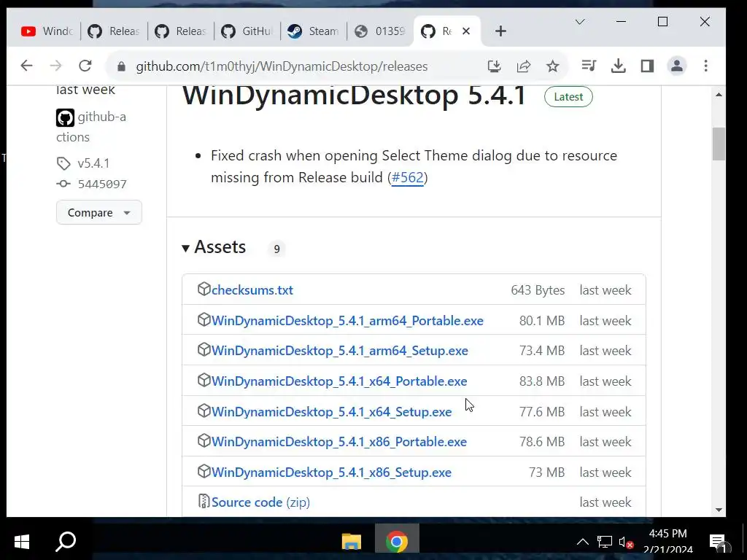The width and height of the screenshot is (747, 560).
Task: Open the Compare dropdown
Action: pyautogui.click(x=99, y=212)
